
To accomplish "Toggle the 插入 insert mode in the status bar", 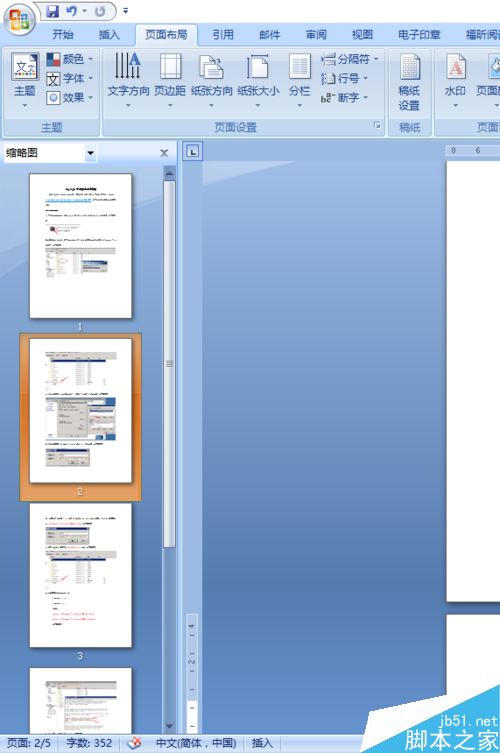I will click(x=262, y=743).
